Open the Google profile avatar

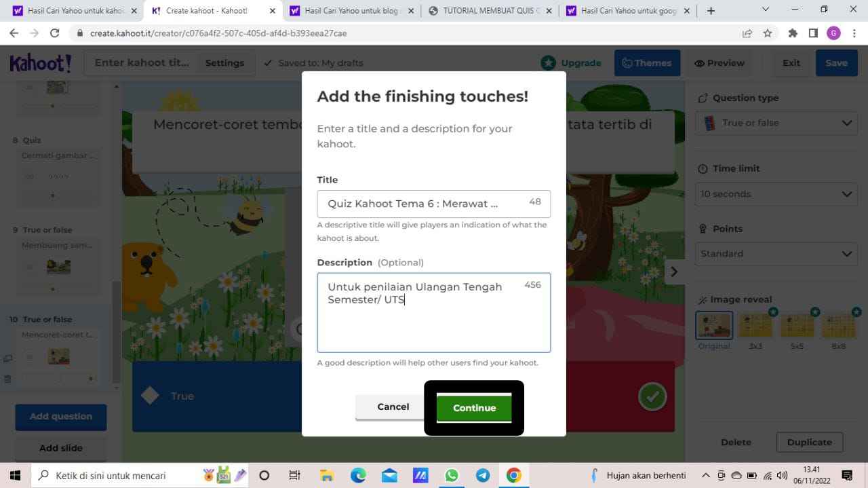tap(833, 33)
